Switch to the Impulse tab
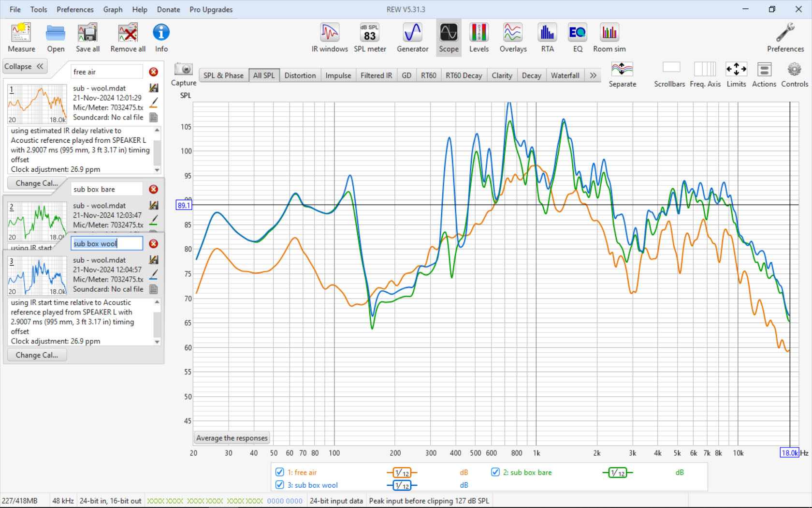The image size is (812, 508). [338, 75]
